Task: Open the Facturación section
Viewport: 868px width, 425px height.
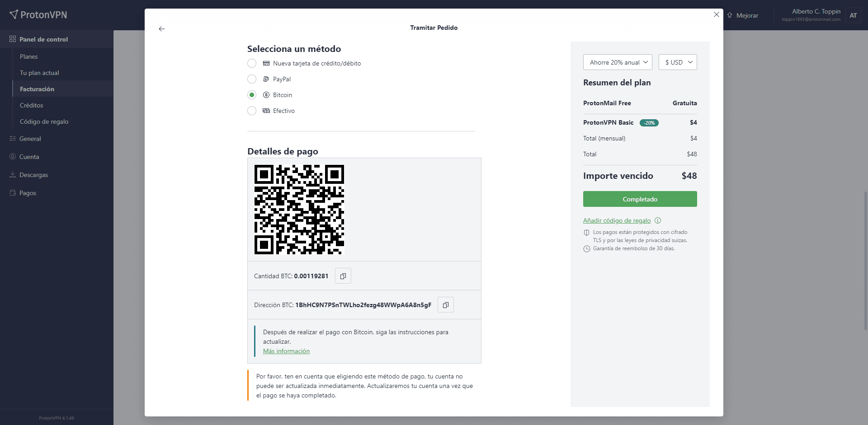Action: [x=63, y=89]
